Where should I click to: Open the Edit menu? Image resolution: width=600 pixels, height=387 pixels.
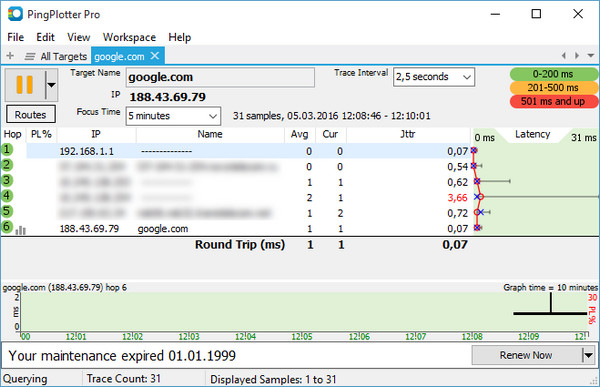coord(45,37)
